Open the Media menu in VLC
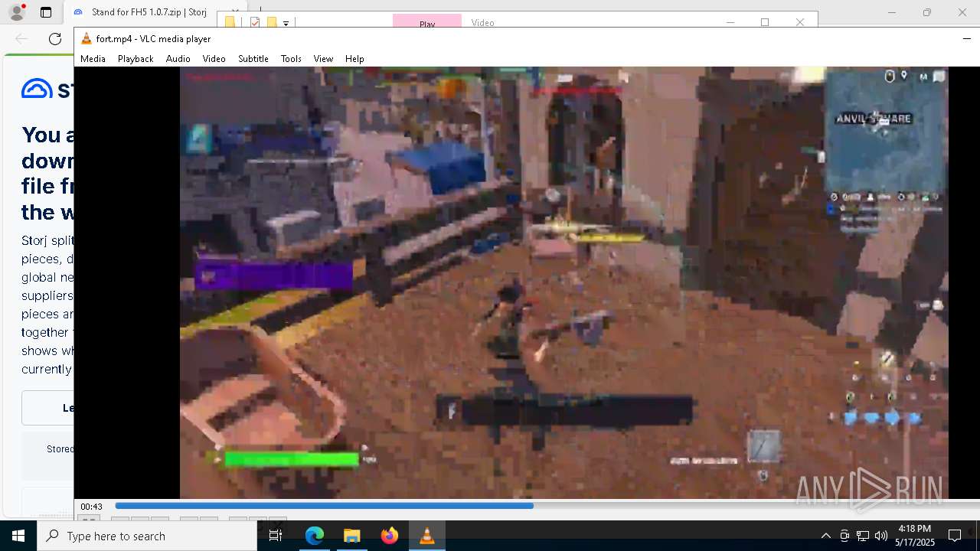This screenshot has height=551, width=980. point(93,59)
